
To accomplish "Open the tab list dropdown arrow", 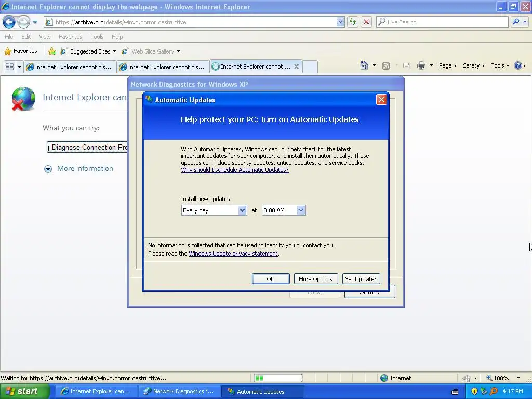I will click(19, 66).
